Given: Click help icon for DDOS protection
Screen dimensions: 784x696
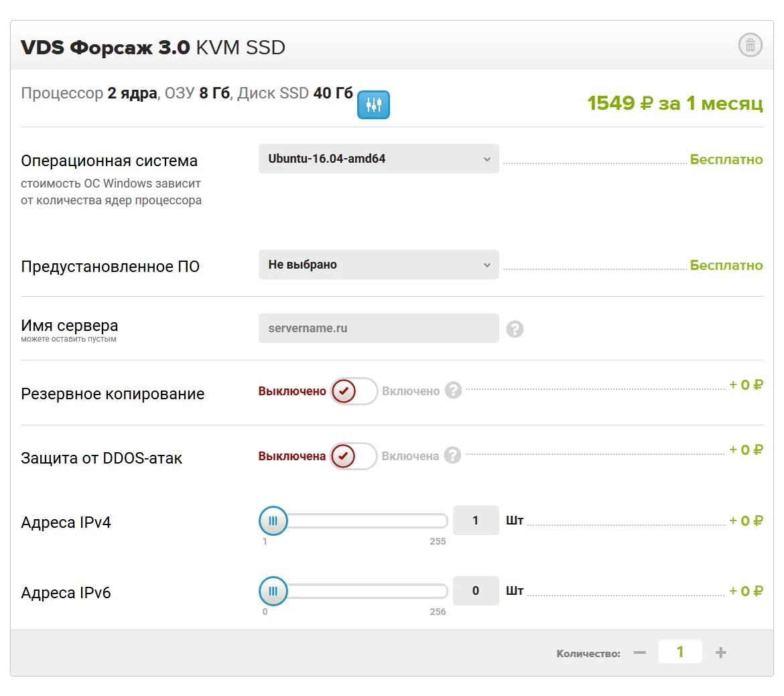Looking at the screenshot, I should (453, 456).
